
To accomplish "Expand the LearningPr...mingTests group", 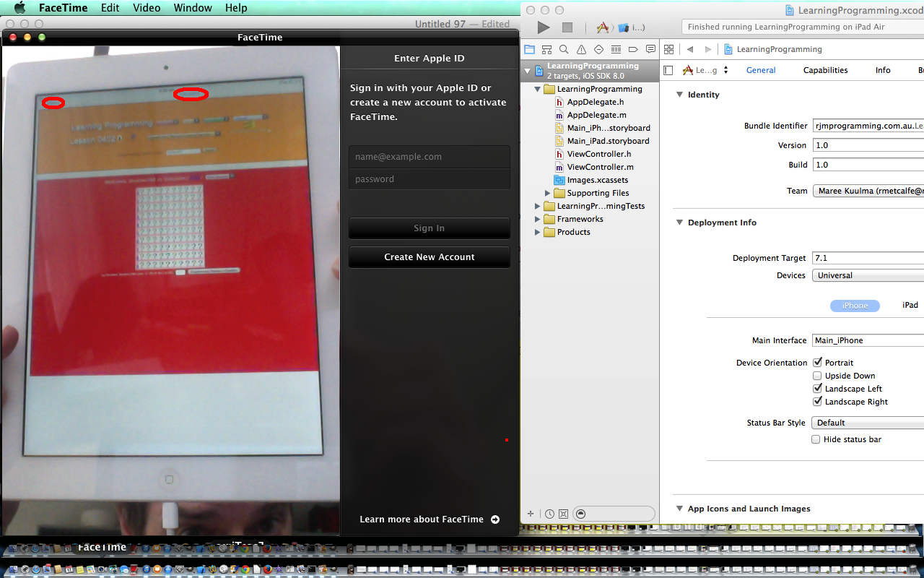I will point(538,206).
